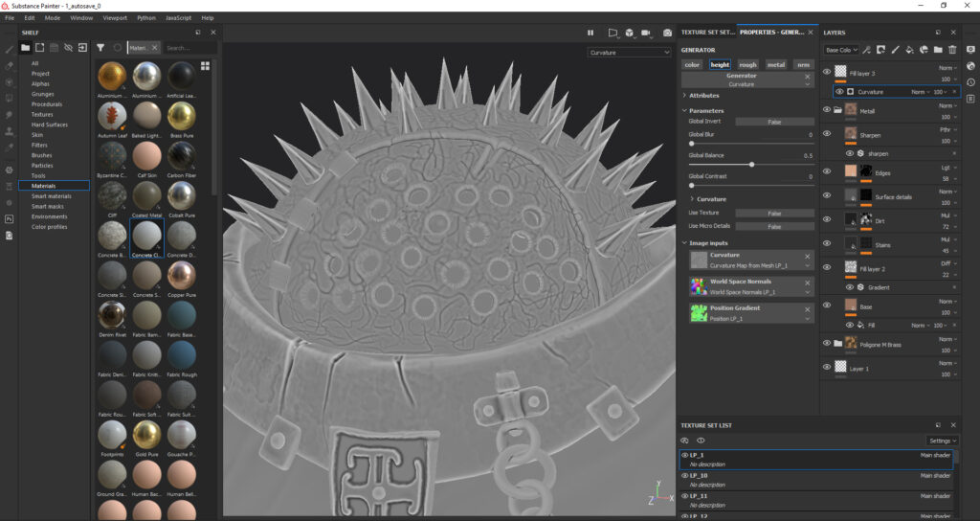Open the Base Color channel dropdown
This screenshot has width=980, height=521.
pos(840,50)
